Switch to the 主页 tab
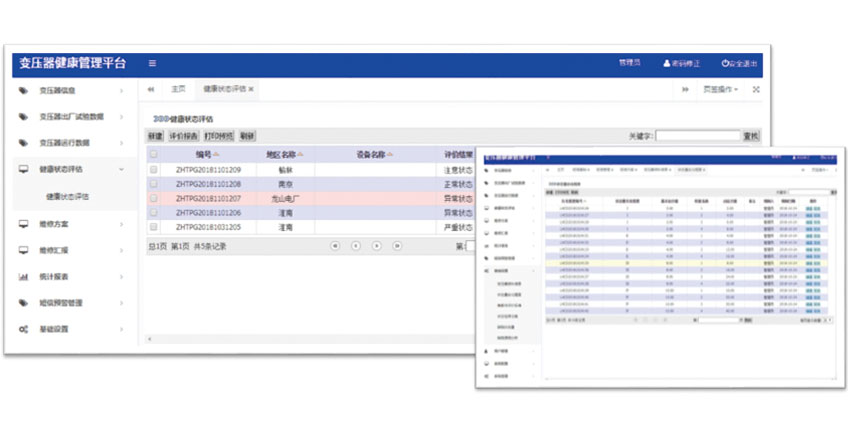Viewport: 848px width, 432px height. point(178,90)
